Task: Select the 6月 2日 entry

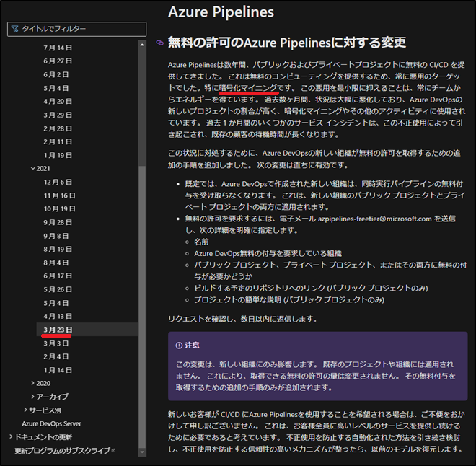Action: point(56,75)
